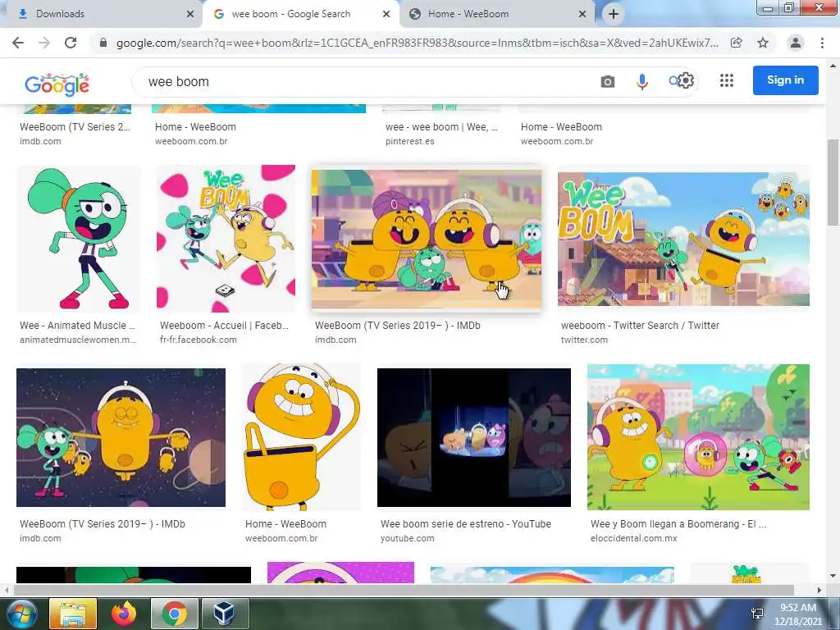Click 'Wee - Animated Muscle' result title
This screenshot has width=840, height=630.
pos(77,325)
